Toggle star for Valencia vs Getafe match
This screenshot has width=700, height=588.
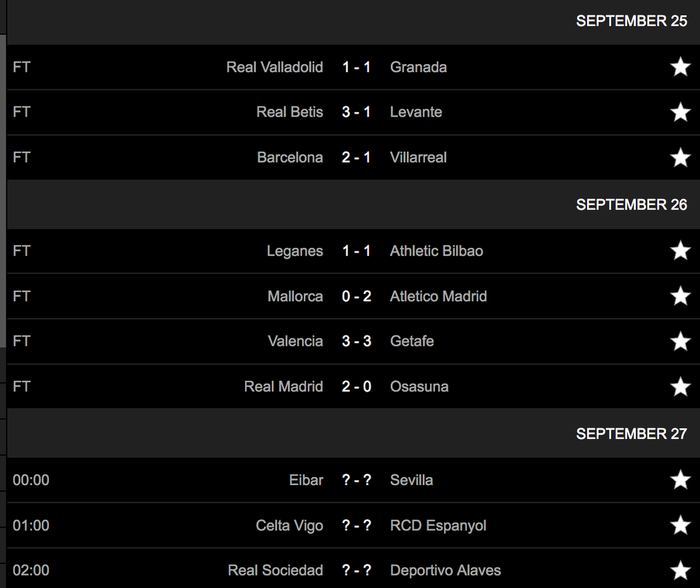coord(680,341)
